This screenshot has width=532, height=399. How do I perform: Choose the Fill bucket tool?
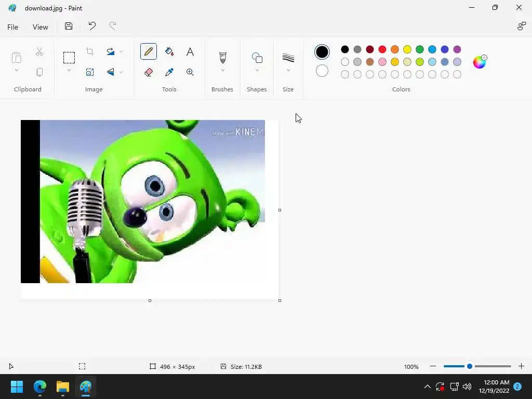[169, 51]
